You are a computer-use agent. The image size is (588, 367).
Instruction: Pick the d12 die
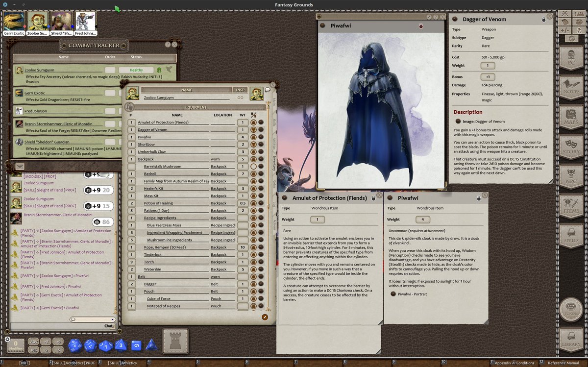pyautogui.click(x=90, y=346)
